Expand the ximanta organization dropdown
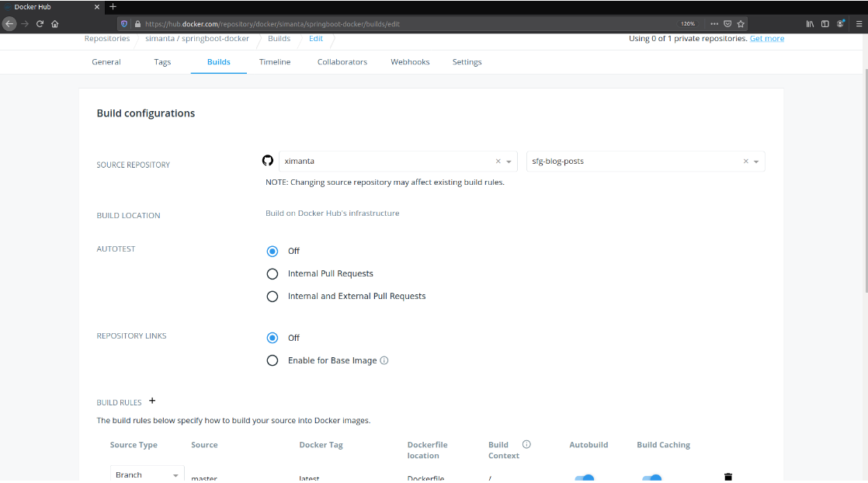The height and width of the screenshot is (483, 868). 509,162
